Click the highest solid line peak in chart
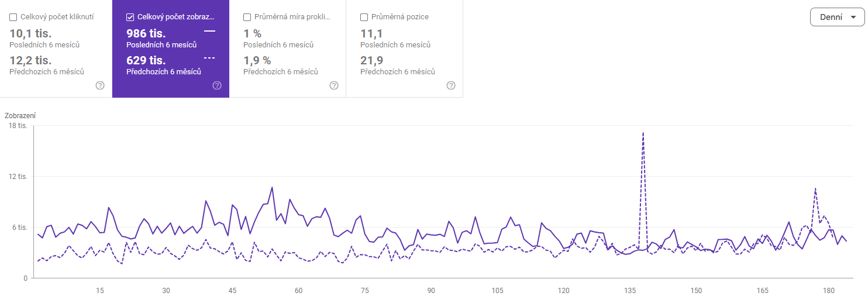Screen dimensions: 868x303 pos(273,188)
